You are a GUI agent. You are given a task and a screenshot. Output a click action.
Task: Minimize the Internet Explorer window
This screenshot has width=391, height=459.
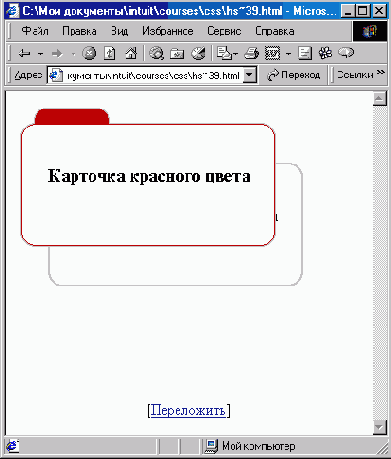(x=348, y=11)
